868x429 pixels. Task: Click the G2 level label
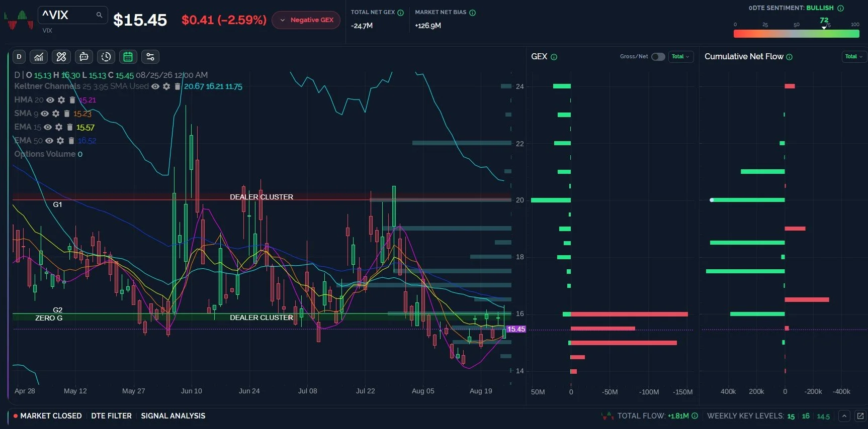point(57,310)
